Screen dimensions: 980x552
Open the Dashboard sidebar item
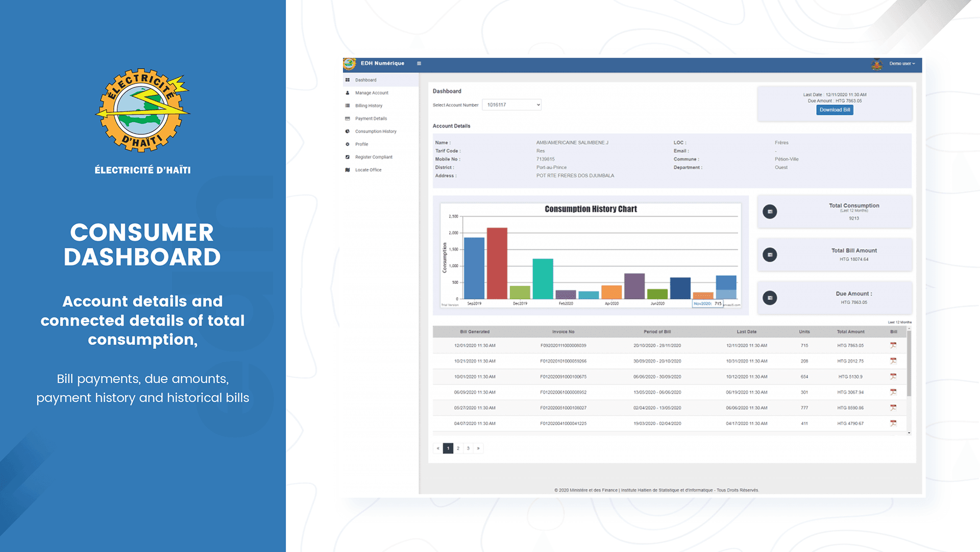click(x=381, y=80)
